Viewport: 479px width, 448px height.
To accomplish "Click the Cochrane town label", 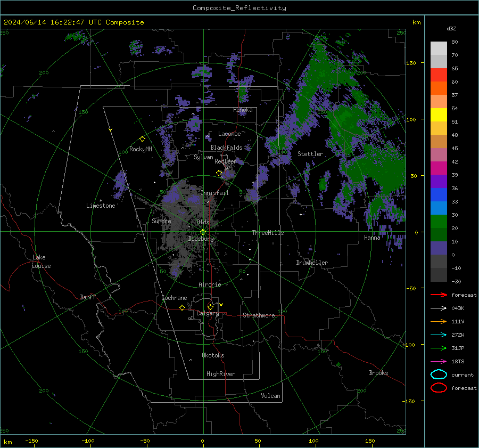I will point(174,298).
